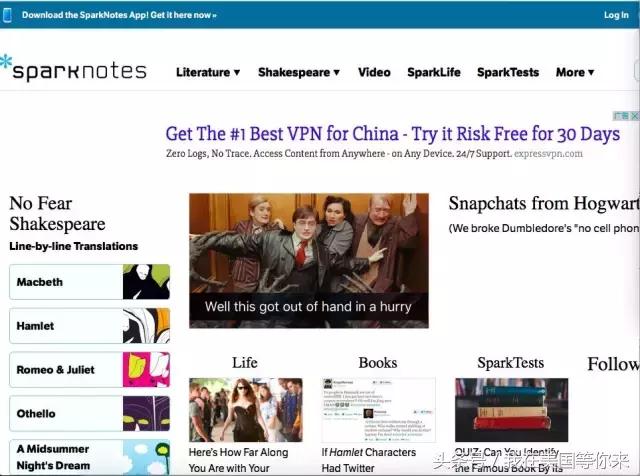Click the SparkNotes logo
This screenshot has width=640, height=476.
pos(73,70)
